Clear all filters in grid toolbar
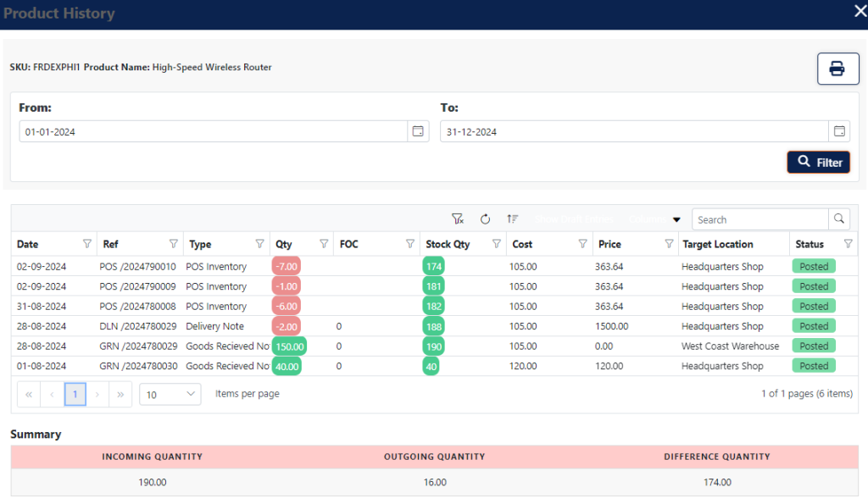The height and width of the screenshot is (504, 868). coord(458,219)
